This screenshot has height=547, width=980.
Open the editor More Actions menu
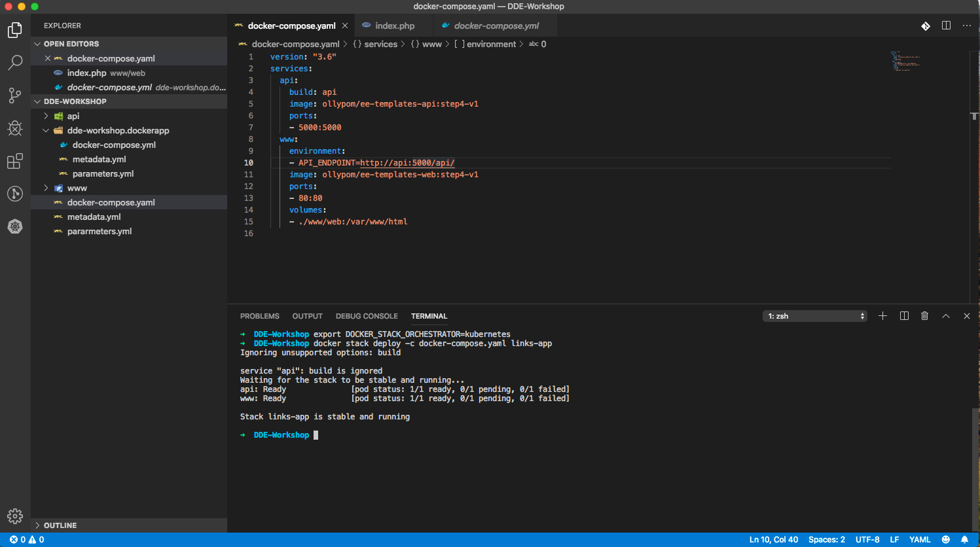click(x=966, y=26)
